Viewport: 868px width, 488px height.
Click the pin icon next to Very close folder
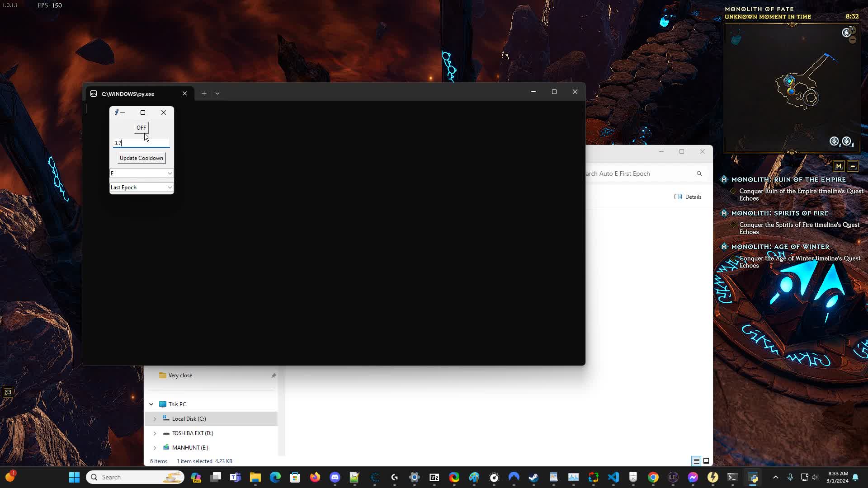(x=274, y=375)
